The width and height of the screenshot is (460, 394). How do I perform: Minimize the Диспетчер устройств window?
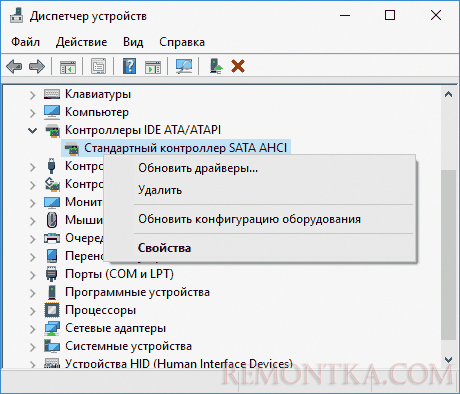click(345, 15)
